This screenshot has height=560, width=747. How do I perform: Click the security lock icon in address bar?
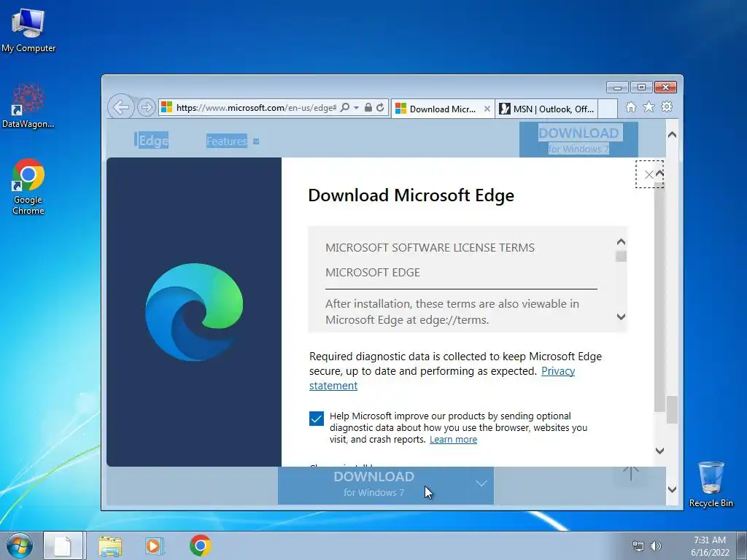(x=368, y=108)
